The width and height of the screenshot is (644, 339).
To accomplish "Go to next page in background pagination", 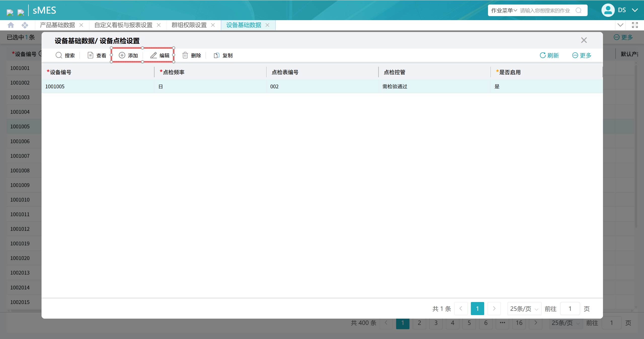I will [x=536, y=323].
